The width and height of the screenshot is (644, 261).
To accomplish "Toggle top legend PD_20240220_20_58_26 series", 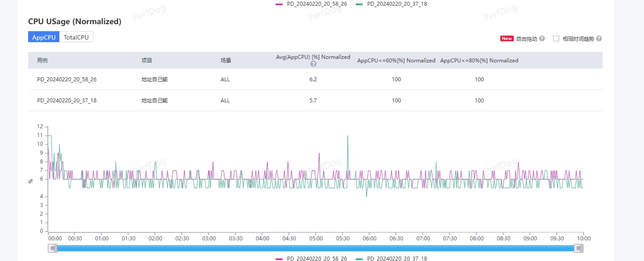I will [311, 4].
